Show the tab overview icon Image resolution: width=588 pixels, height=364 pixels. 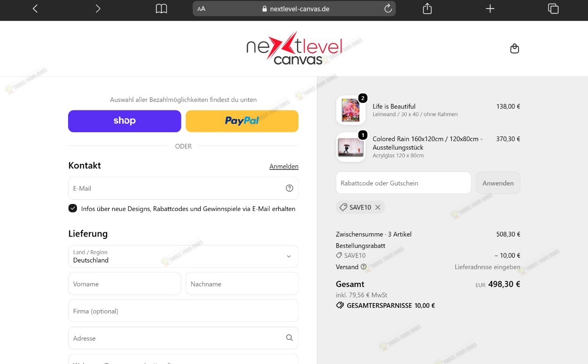[553, 8]
